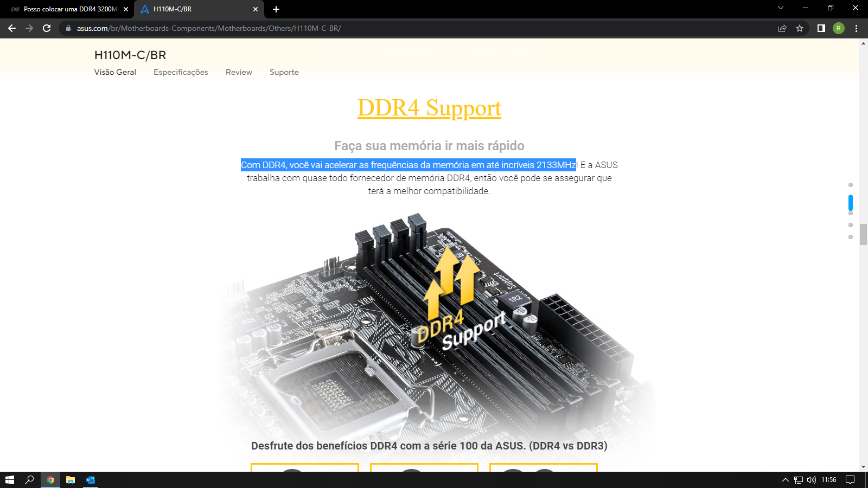
Task: Go forward to next page
Action: [29, 28]
